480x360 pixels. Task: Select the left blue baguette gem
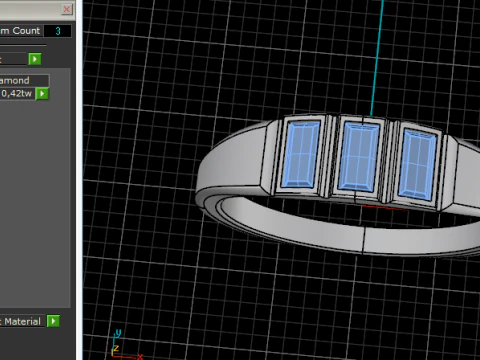pyautogui.click(x=301, y=155)
